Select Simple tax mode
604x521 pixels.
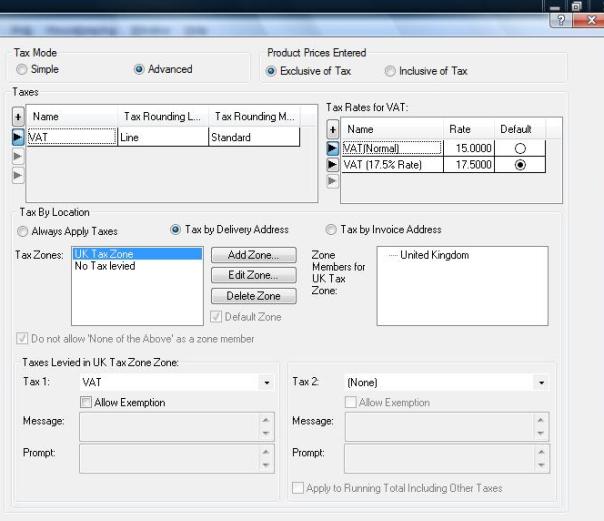tap(23, 70)
